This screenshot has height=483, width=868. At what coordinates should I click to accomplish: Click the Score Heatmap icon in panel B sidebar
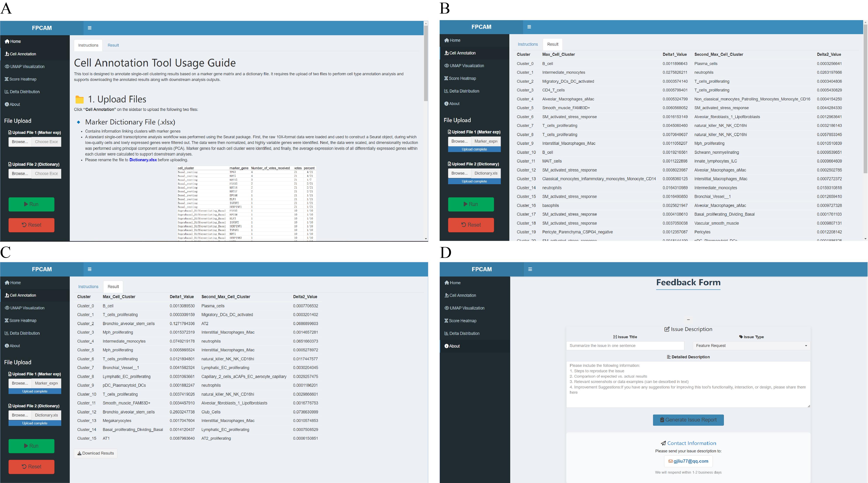click(446, 78)
